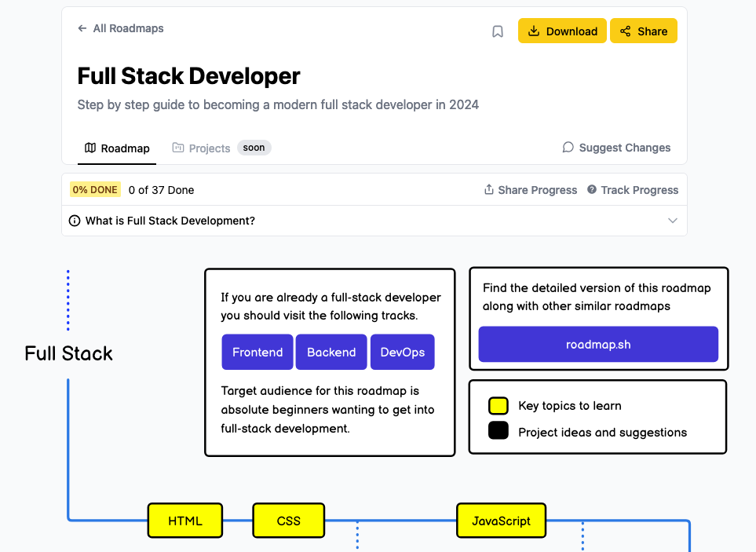Click the speech bubble icon near Suggest Changes
The height and width of the screenshot is (552, 756).
click(x=567, y=147)
